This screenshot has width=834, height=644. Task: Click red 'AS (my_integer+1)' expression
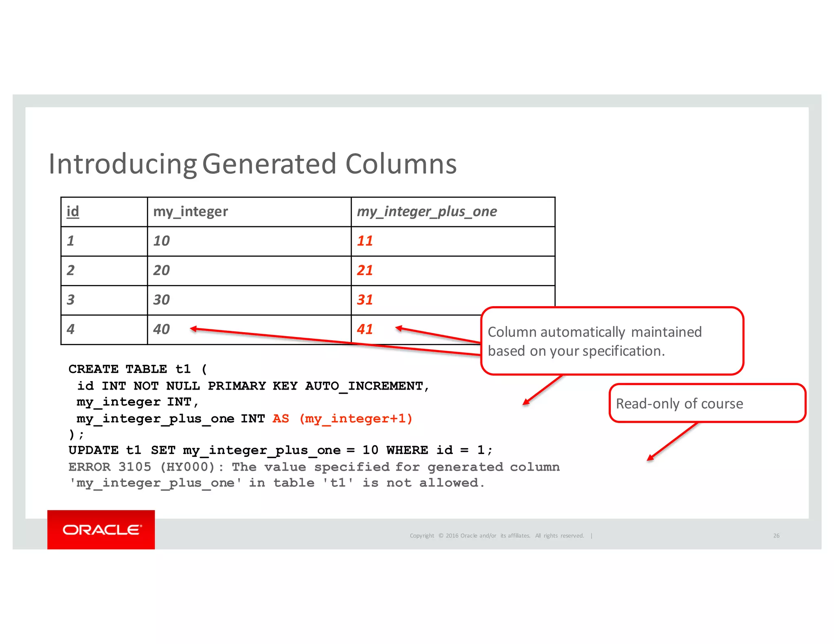tap(342, 418)
